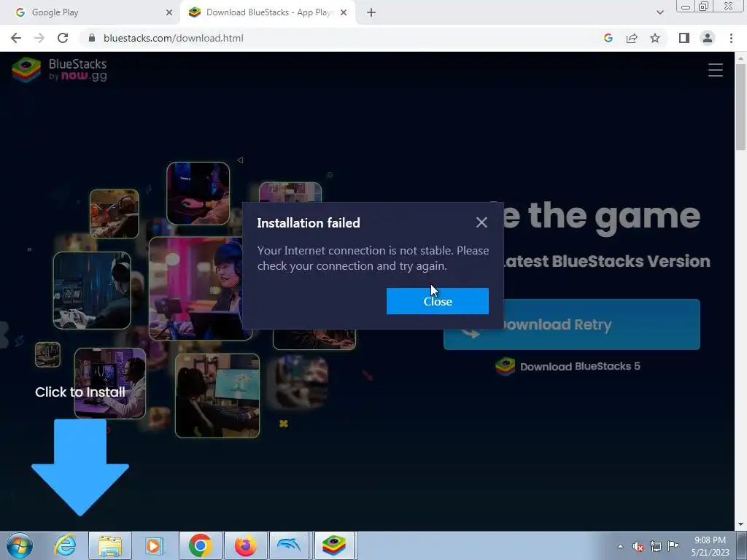The width and height of the screenshot is (747, 560).
Task: Click the scrollbar up arrow on page
Action: [x=740, y=58]
